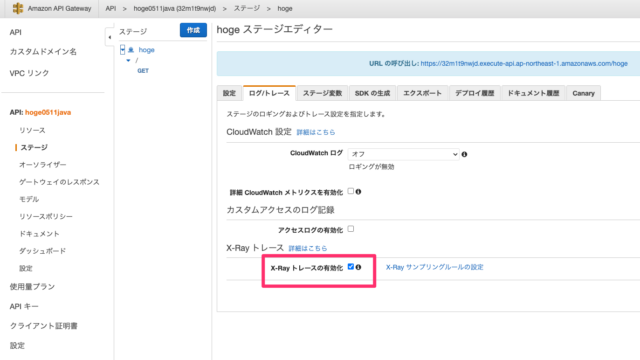Open 使用量プラン in the sidebar
Image resolution: width=640 pixels, height=360 pixels.
click(32, 287)
